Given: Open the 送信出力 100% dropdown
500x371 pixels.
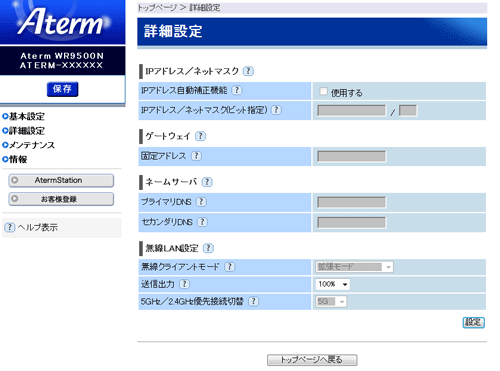Looking at the screenshot, I should tap(333, 284).
